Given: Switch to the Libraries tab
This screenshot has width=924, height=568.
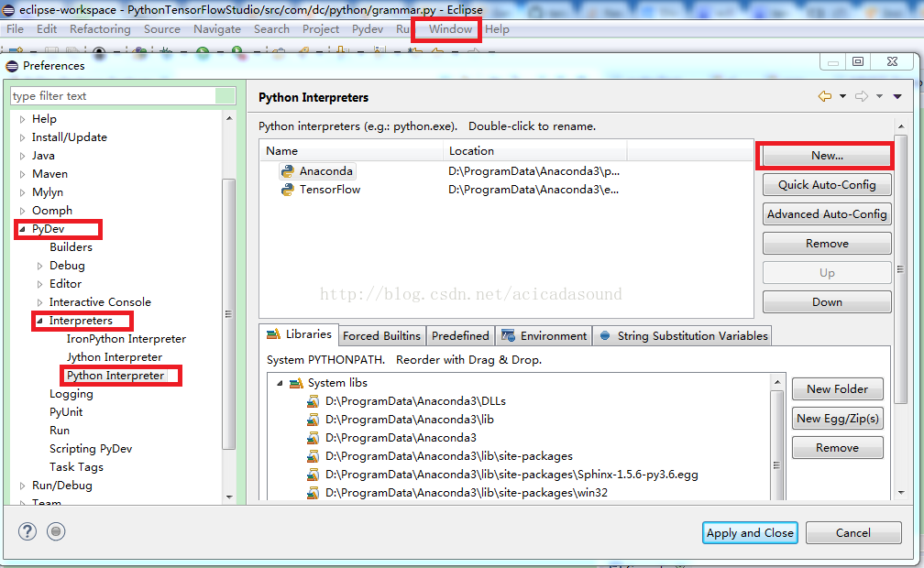Looking at the screenshot, I should click(x=299, y=334).
